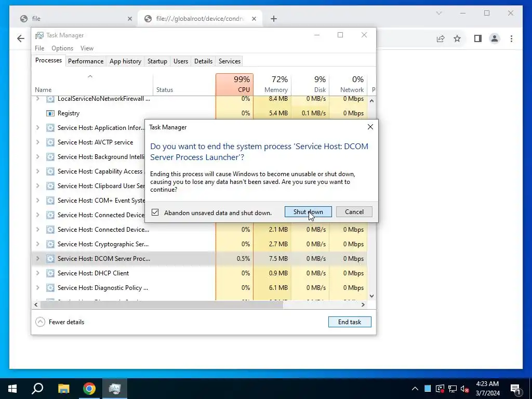Click horizontal scrollbar right arrow
This screenshot has width=532, height=399.
pos(363,304)
